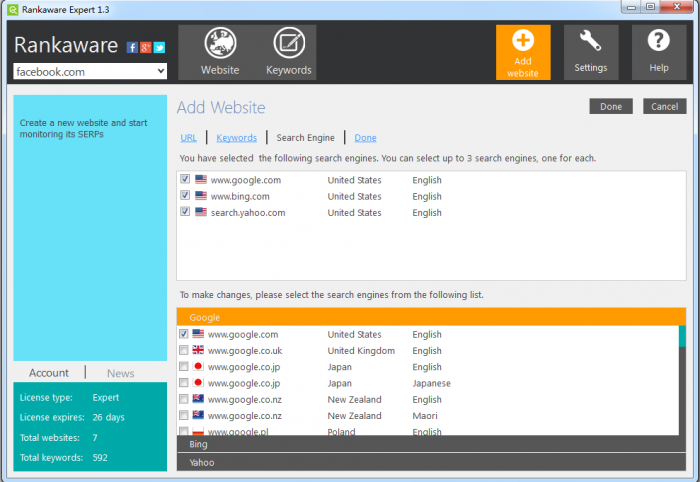
Task: Check the www.google.co.uk checkbox
Action: click(x=183, y=350)
